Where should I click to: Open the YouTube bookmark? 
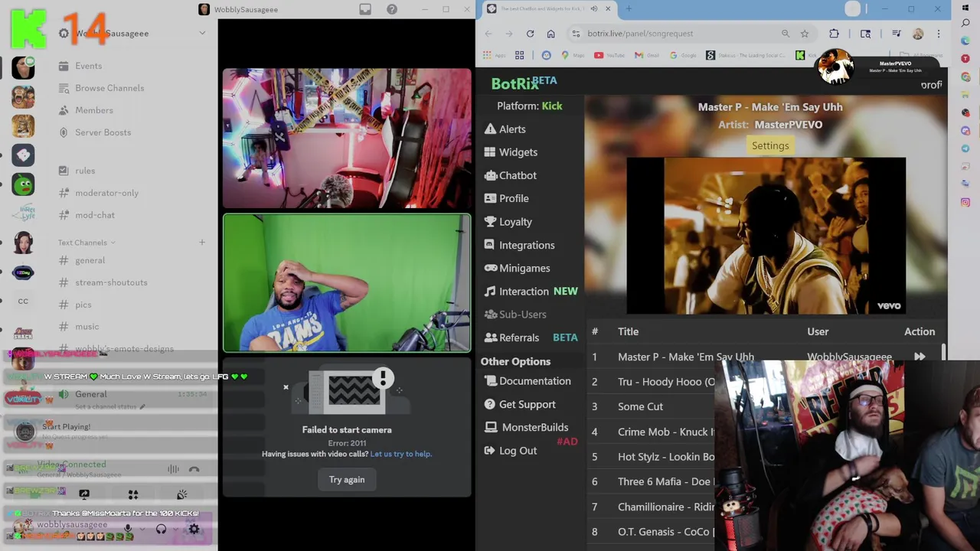610,55
